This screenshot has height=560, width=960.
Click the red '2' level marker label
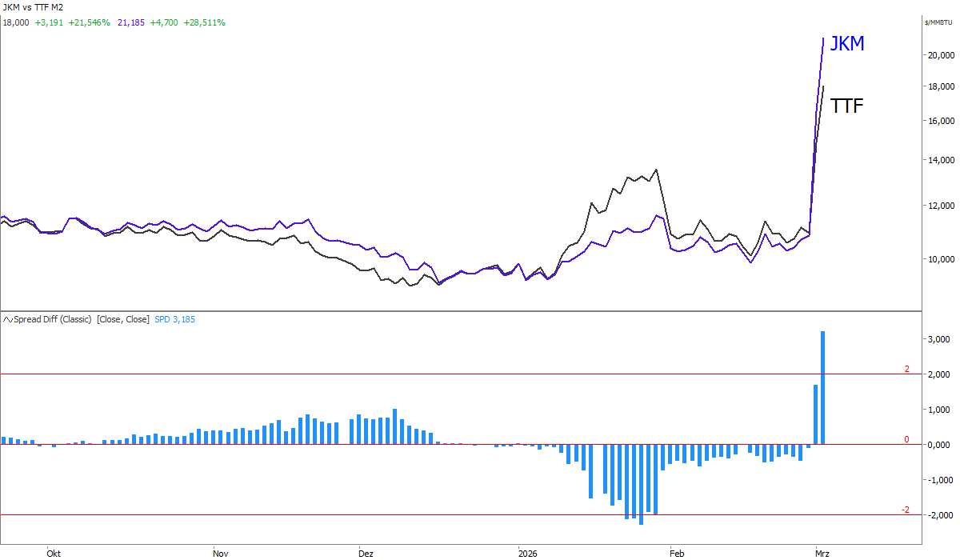906,369
